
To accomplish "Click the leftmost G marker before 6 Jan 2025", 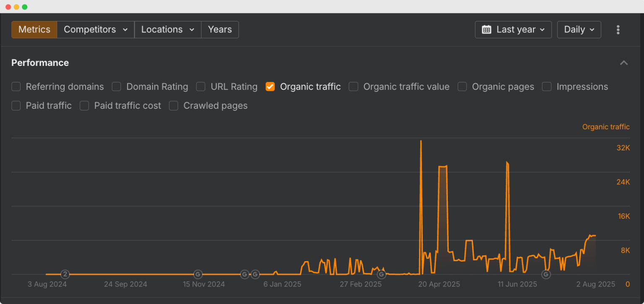I will click(x=244, y=274).
